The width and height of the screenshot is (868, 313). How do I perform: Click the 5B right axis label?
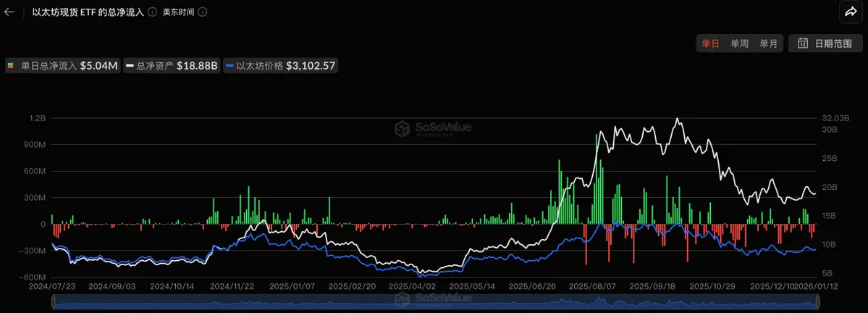827,273
